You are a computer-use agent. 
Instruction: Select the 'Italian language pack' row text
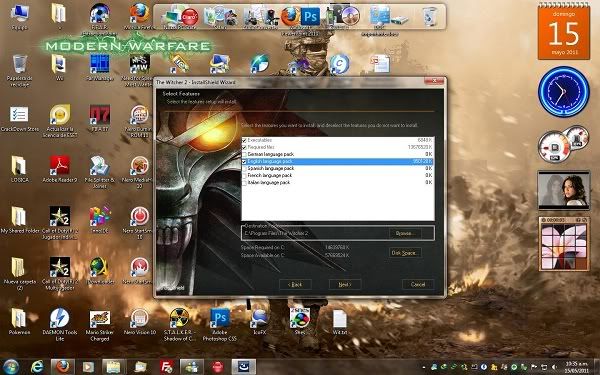click(x=269, y=183)
